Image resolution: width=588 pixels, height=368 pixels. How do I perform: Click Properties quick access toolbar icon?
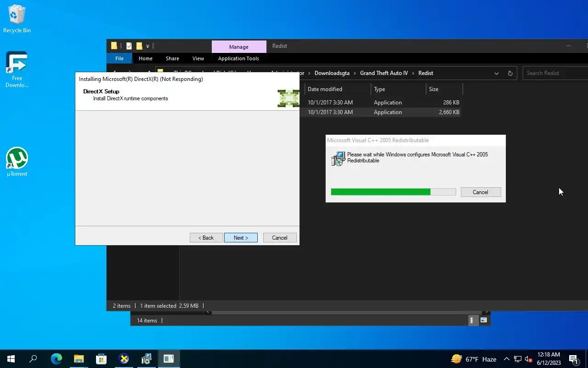coord(129,46)
